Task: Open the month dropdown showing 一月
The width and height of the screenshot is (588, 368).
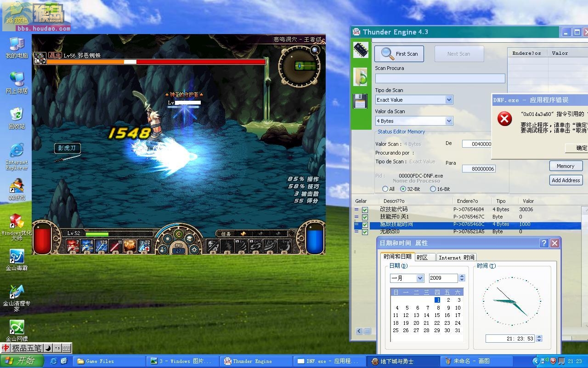Action: [420, 278]
